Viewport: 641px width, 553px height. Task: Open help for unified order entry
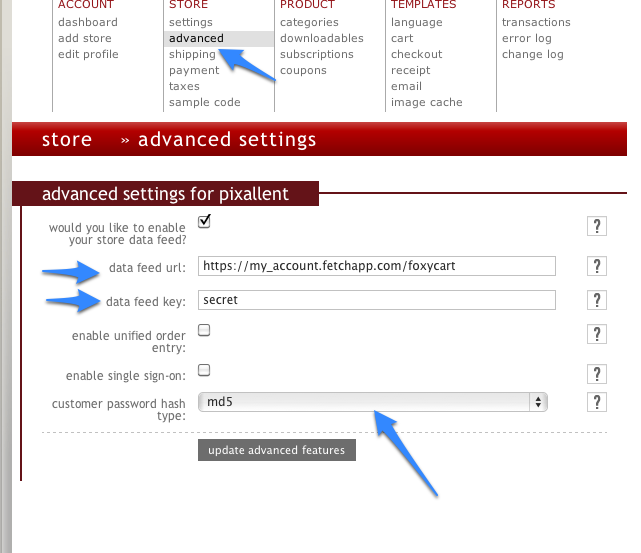point(596,334)
